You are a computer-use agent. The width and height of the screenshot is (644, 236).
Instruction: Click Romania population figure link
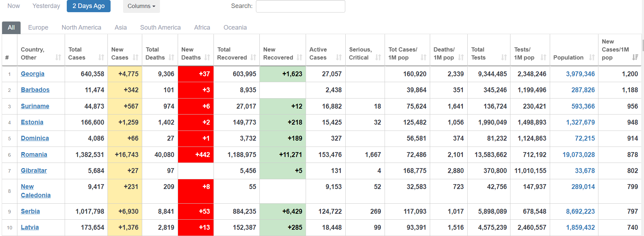(x=579, y=155)
